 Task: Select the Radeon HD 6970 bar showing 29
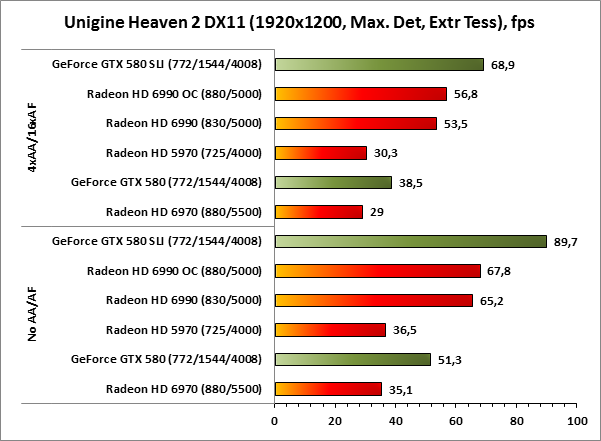point(318,212)
